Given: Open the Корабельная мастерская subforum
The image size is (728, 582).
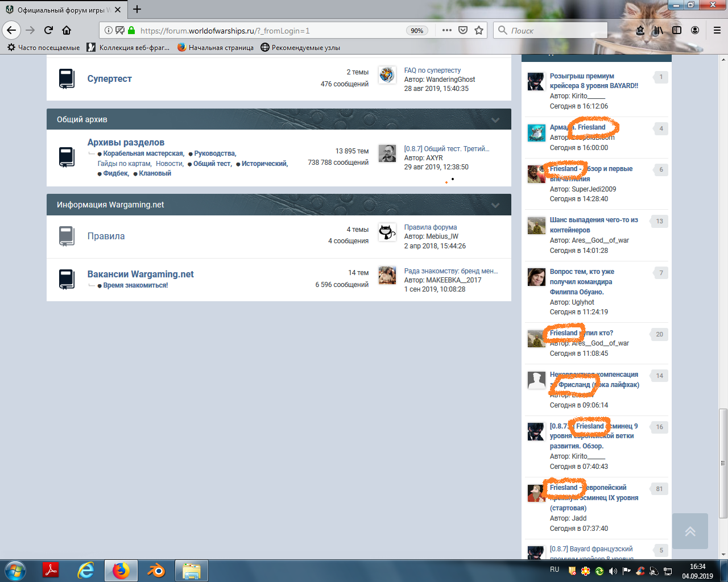Looking at the screenshot, I should (143, 153).
